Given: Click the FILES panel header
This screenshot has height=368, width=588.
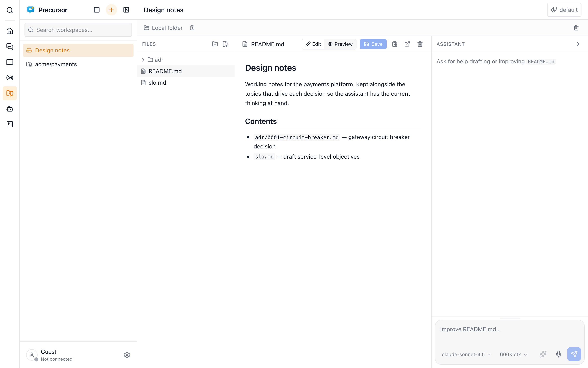Looking at the screenshot, I should coord(149,44).
